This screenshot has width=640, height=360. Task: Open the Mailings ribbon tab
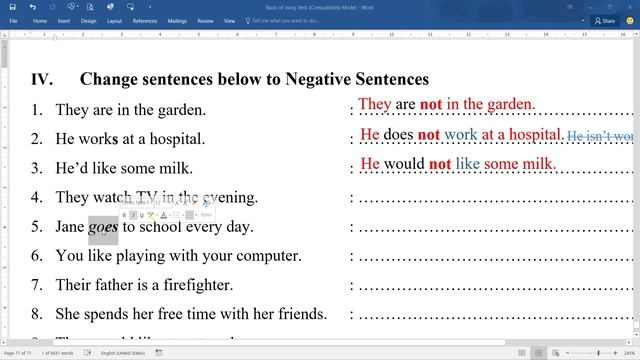(x=177, y=21)
